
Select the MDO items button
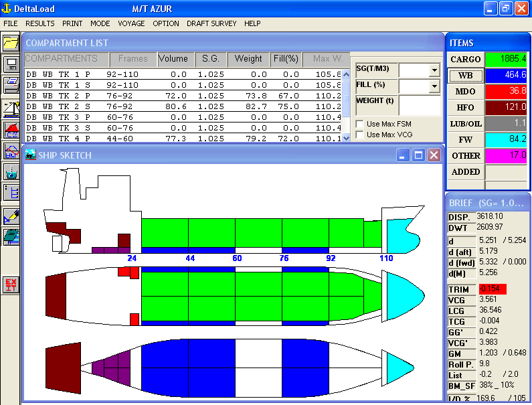click(x=466, y=92)
